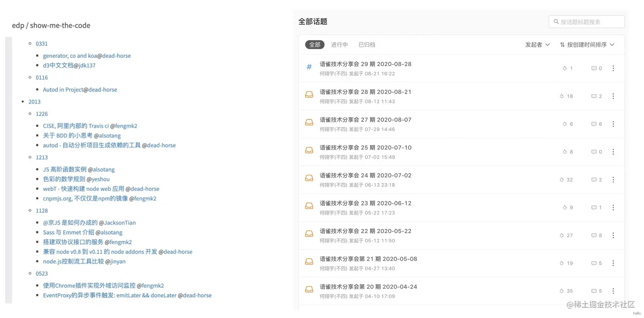Click the archive icon of 第 20 期 topic
The width and height of the screenshot is (644, 318).
(x=309, y=289)
